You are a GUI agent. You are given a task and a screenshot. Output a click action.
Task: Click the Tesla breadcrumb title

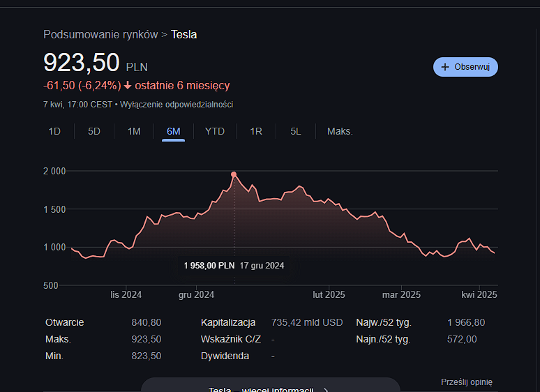pos(184,34)
